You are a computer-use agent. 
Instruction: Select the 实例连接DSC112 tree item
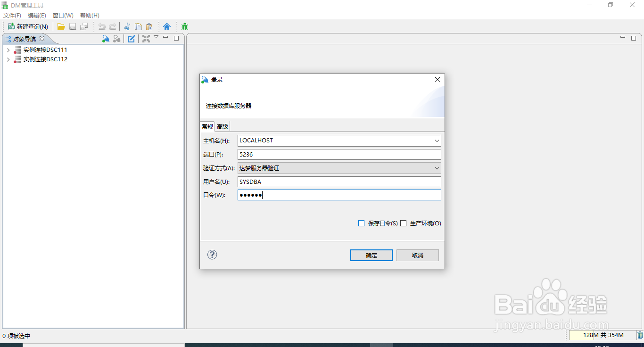[x=45, y=59]
